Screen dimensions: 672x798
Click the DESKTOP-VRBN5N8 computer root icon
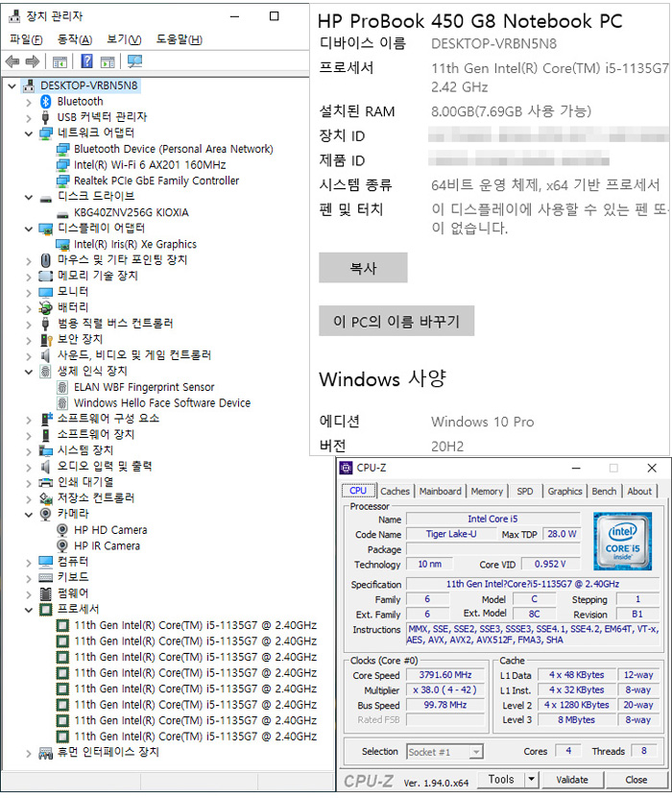tap(29, 85)
